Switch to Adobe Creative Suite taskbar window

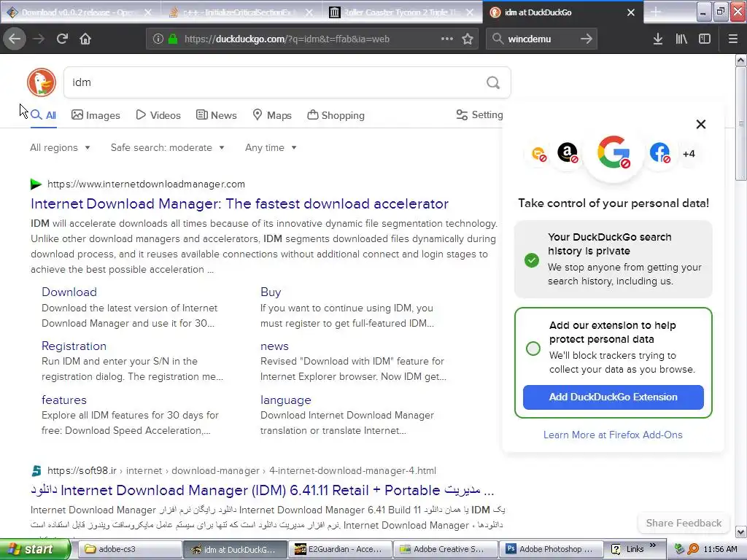pyautogui.click(x=445, y=549)
